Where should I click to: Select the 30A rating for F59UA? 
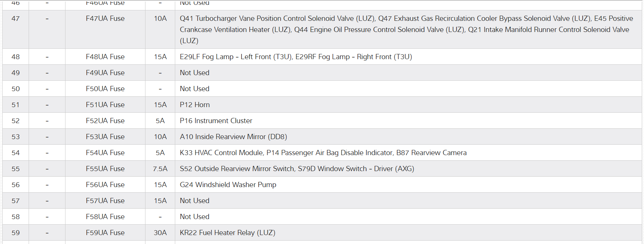[160, 233]
